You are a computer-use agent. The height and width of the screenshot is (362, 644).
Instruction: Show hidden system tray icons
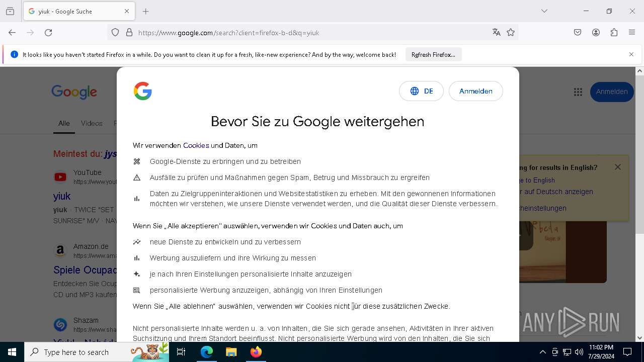point(542,352)
